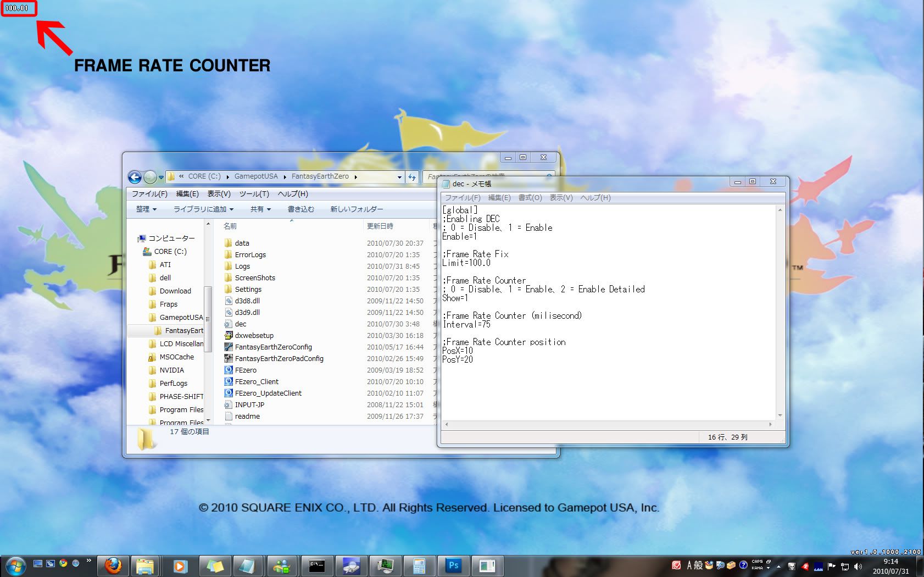This screenshot has height=577, width=924.
Task: Open Action Center flag icon
Action: pyautogui.click(x=832, y=566)
